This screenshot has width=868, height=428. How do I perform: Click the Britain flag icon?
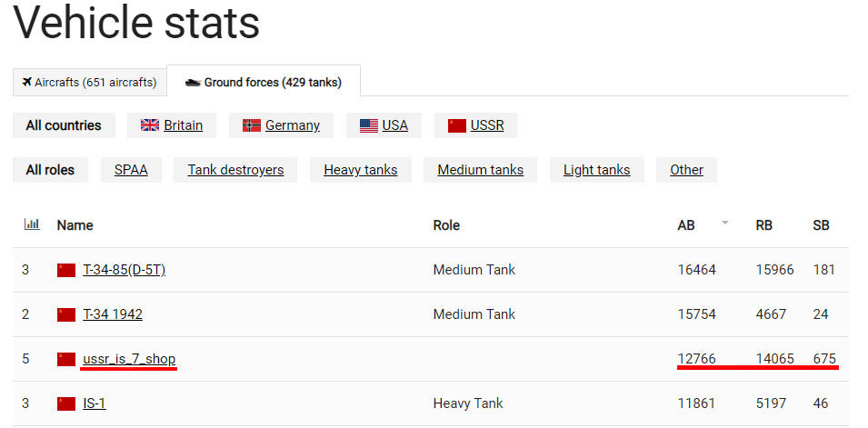(150, 125)
